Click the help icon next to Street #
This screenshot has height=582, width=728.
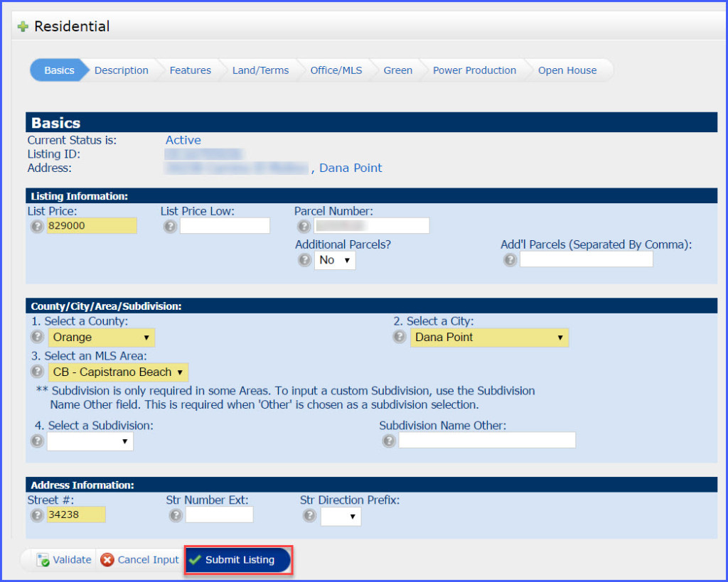(x=37, y=514)
